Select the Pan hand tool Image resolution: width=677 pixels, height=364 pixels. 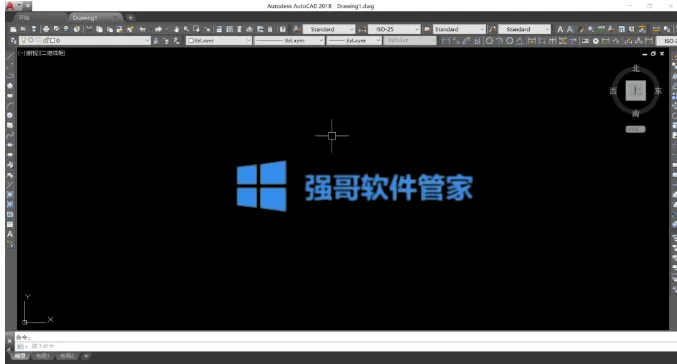176,29
